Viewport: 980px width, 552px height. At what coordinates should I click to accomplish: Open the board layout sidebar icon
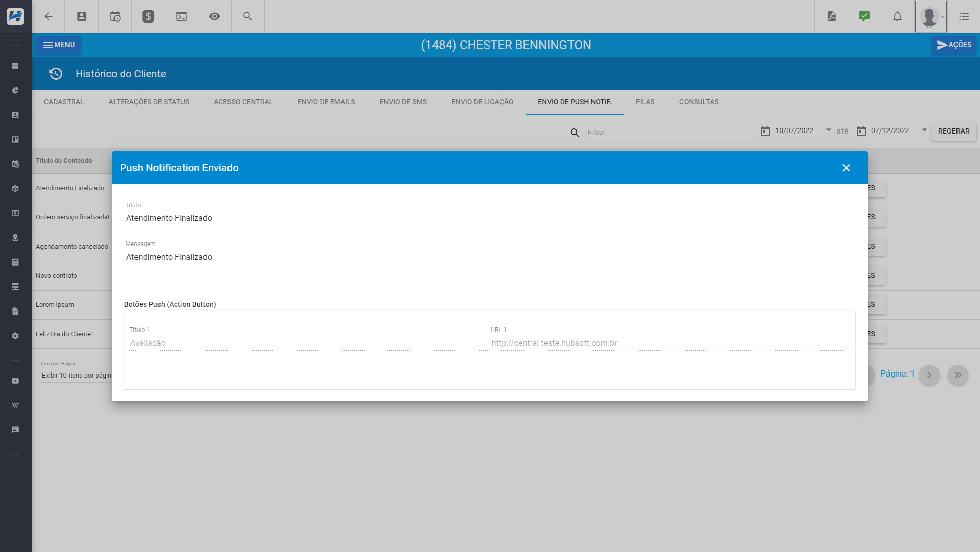pyautogui.click(x=15, y=139)
